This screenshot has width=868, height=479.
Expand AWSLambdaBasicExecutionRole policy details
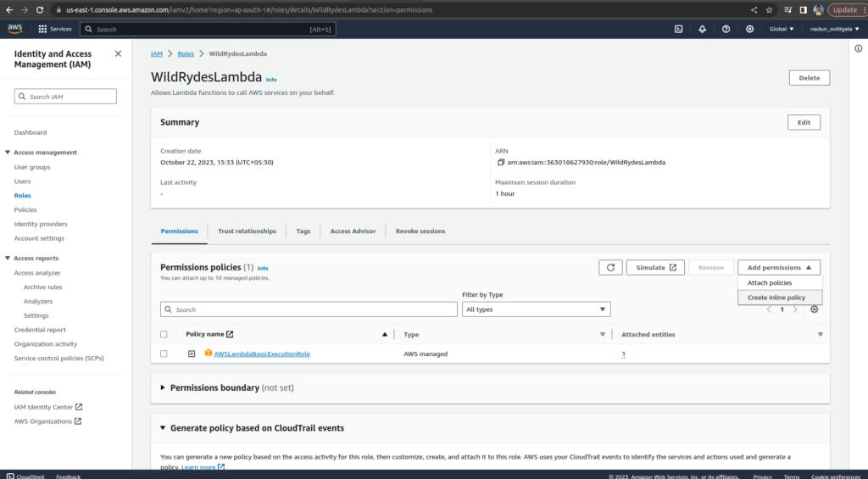pos(192,354)
